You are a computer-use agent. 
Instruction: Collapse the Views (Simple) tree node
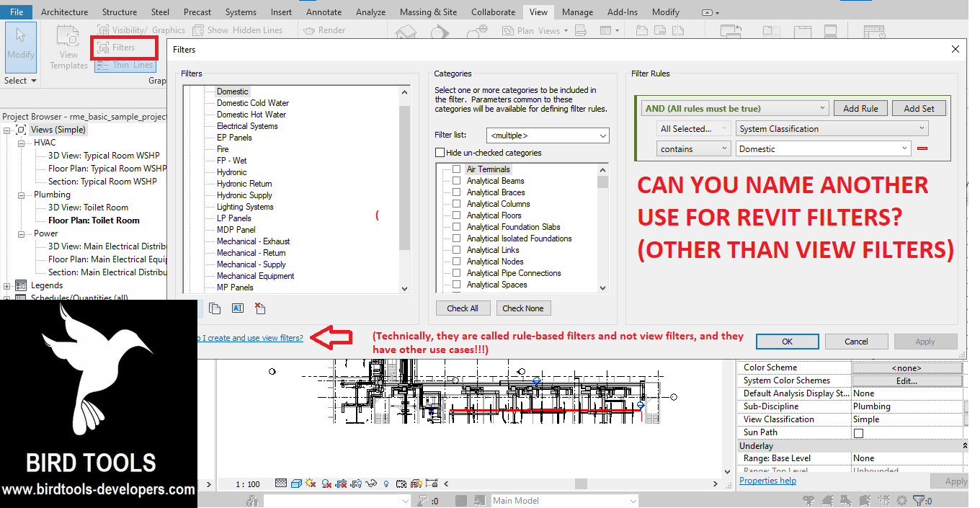coord(7,130)
